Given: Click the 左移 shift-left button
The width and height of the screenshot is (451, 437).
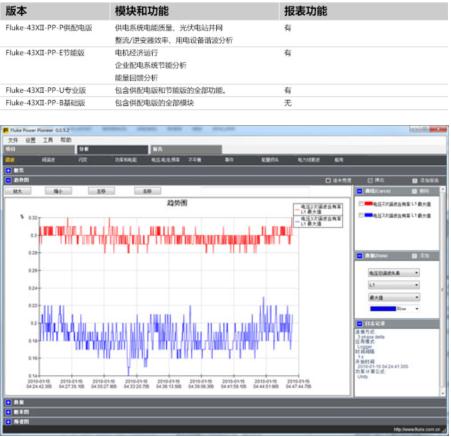Looking at the screenshot, I should tap(101, 191).
